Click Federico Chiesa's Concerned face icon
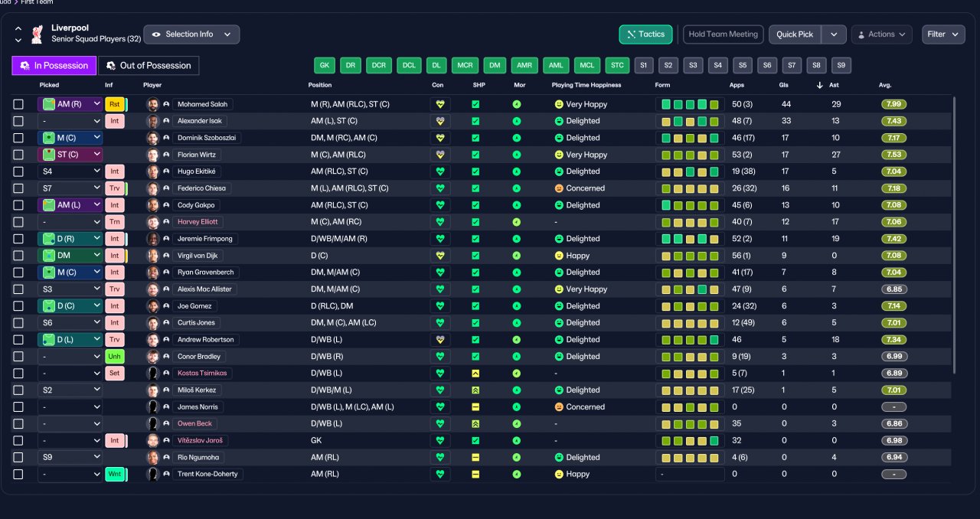Viewport: 980px width, 519px height. pyautogui.click(x=559, y=188)
